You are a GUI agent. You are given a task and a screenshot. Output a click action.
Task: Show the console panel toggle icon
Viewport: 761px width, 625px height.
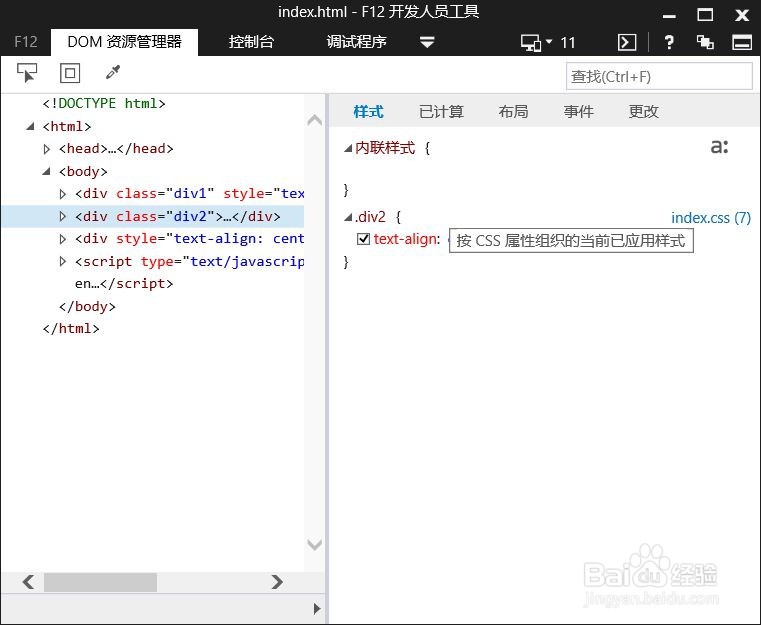[x=627, y=43]
